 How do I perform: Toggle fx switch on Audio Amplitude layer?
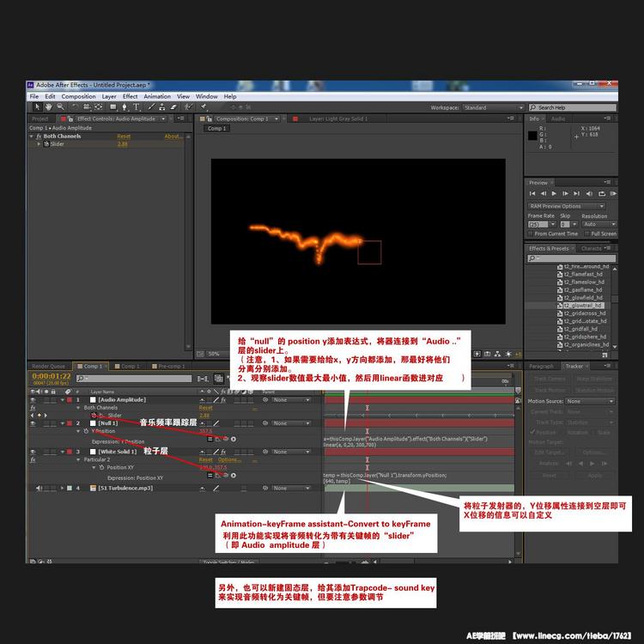(223, 399)
